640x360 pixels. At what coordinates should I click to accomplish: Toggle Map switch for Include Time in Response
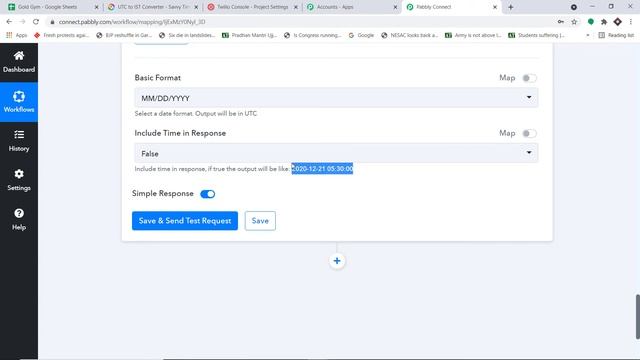529,133
